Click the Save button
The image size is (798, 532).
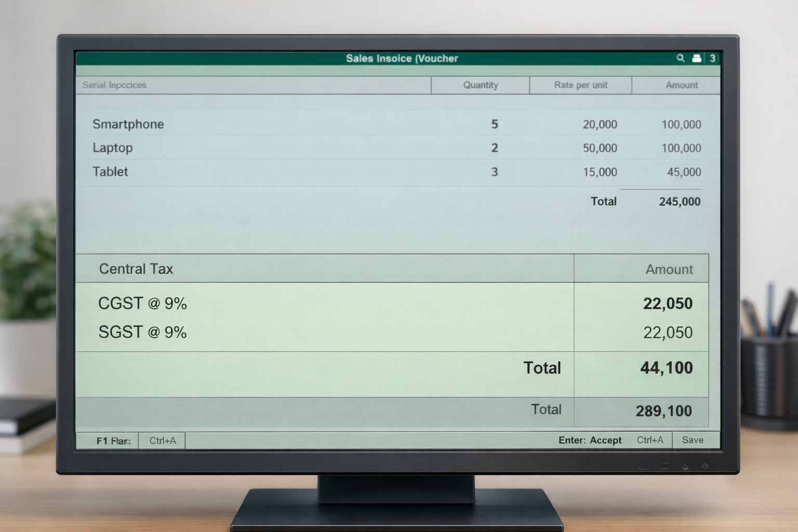[692, 440]
